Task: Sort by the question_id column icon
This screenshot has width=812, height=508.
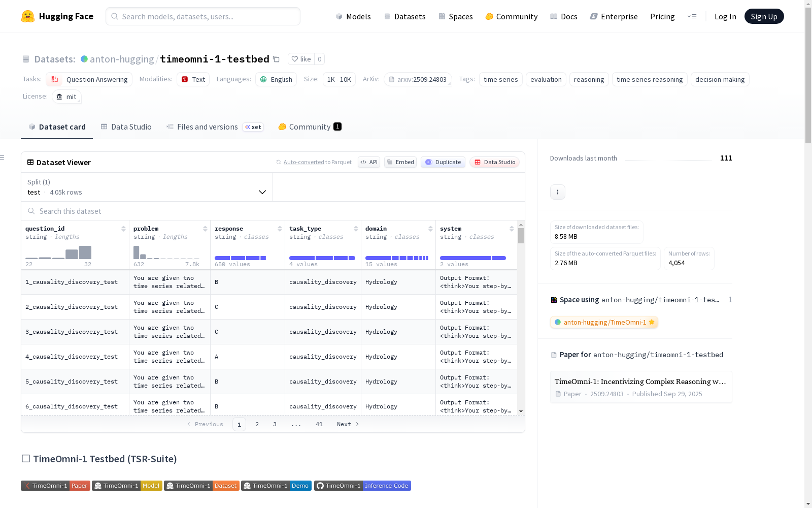Action: coord(123,229)
